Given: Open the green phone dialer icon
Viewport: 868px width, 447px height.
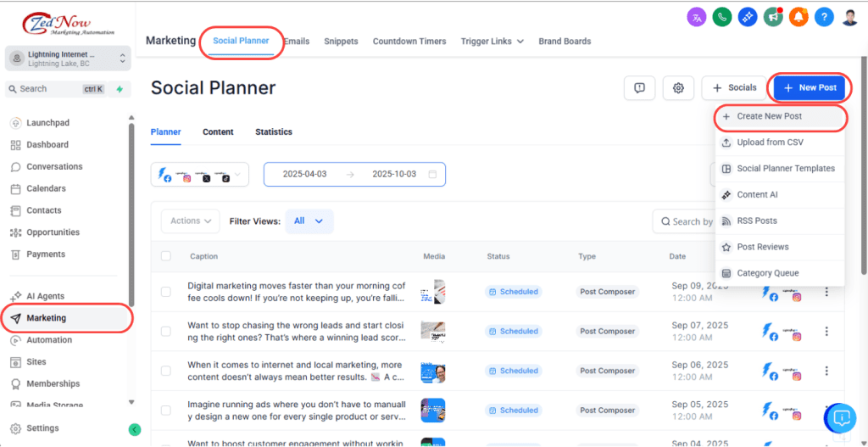Looking at the screenshot, I should click(x=722, y=17).
